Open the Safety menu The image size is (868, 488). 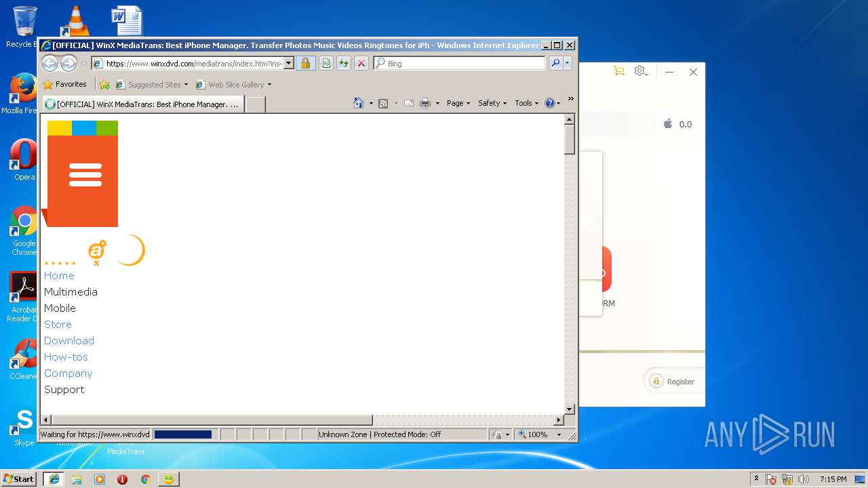pyautogui.click(x=492, y=103)
